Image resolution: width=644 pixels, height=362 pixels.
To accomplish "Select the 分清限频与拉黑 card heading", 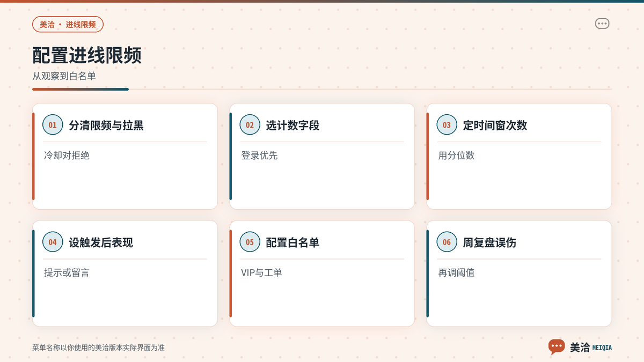I will 106,125.
